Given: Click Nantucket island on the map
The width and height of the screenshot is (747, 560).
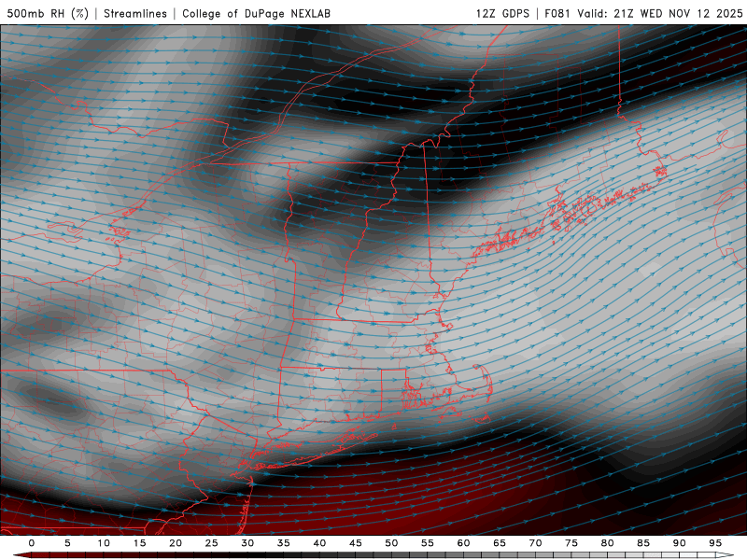Looking at the screenshot, I should point(483,419).
